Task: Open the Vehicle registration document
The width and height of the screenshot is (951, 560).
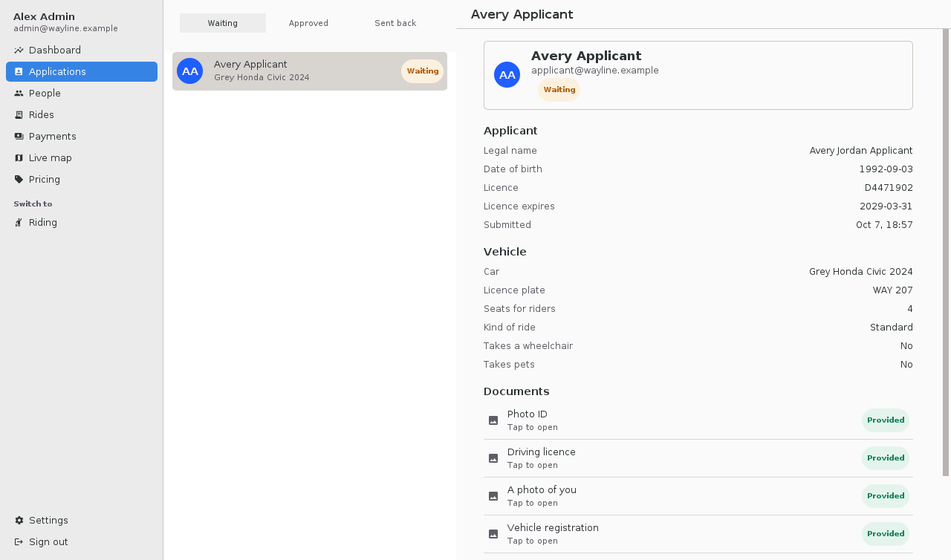Action: coord(698,534)
